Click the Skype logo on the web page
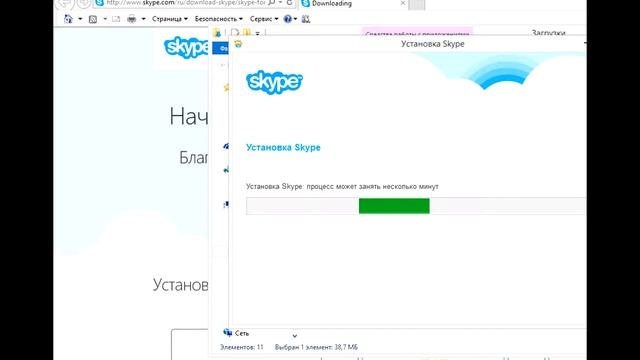Screen dimensions: 640x360 (186, 48)
